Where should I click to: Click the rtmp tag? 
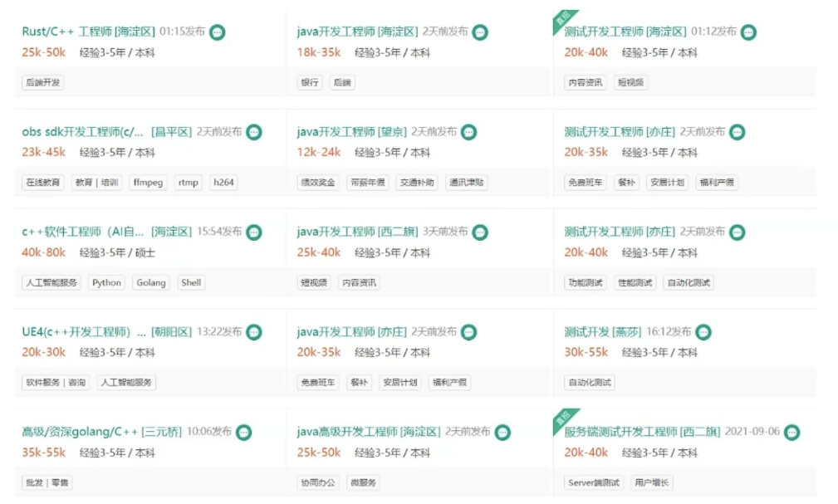pyautogui.click(x=189, y=182)
